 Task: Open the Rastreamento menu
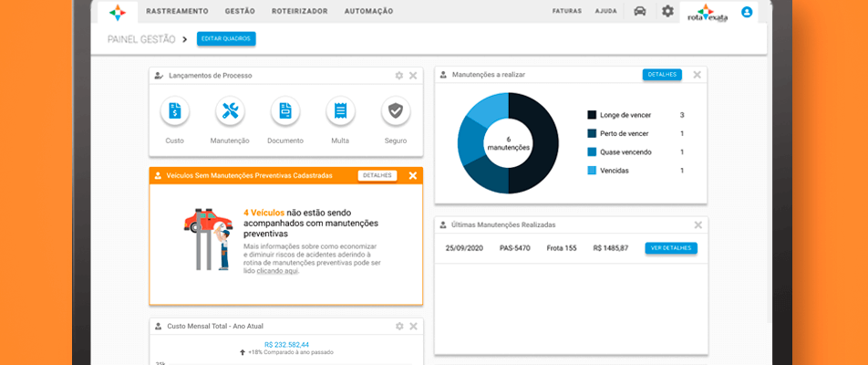(x=177, y=12)
